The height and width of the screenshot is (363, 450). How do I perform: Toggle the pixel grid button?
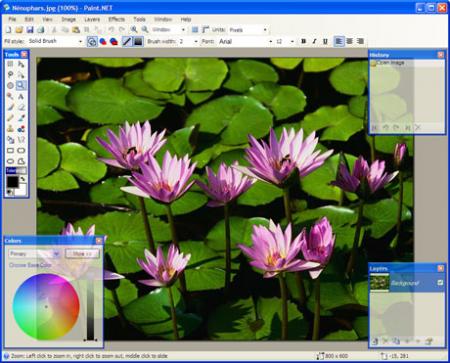click(195, 30)
